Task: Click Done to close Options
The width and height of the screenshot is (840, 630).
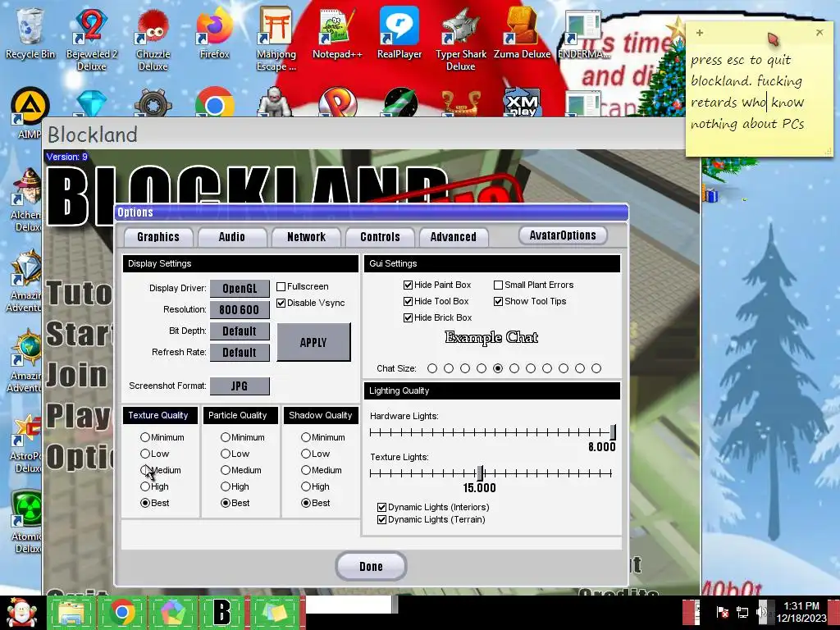Action: [x=372, y=566]
